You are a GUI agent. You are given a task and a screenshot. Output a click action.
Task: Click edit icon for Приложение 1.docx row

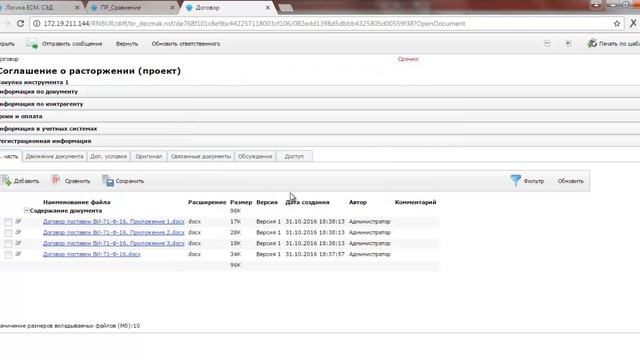click(x=18, y=221)
